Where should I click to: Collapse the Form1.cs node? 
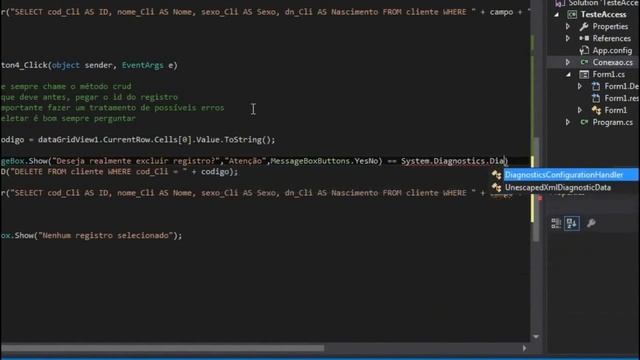(569, 74)
